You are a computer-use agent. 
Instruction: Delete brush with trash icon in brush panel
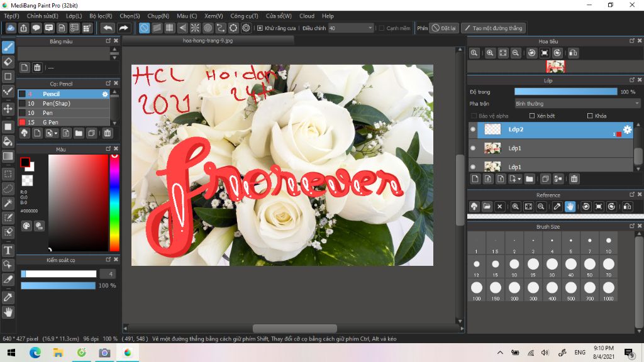pyautogui.click(x=107, y=133)
